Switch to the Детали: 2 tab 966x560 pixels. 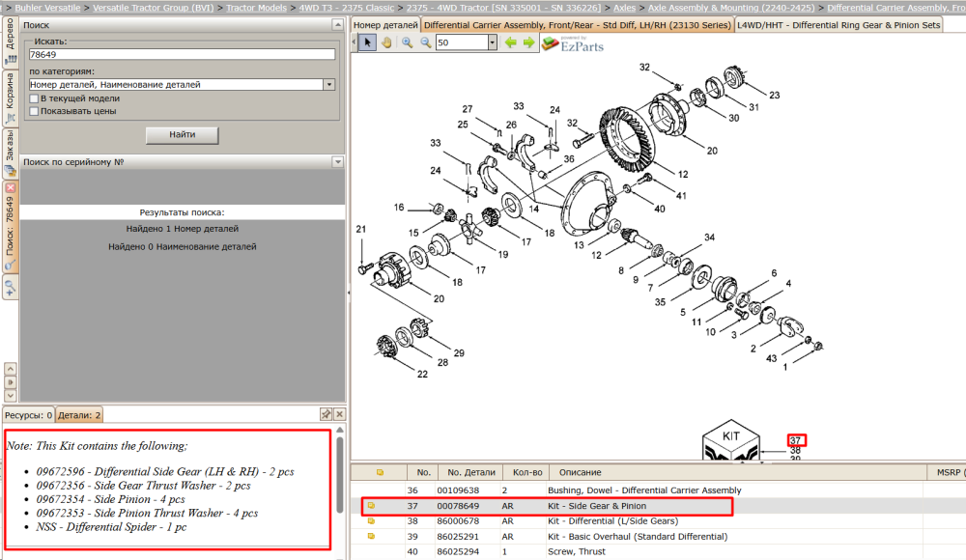[79, 415]
